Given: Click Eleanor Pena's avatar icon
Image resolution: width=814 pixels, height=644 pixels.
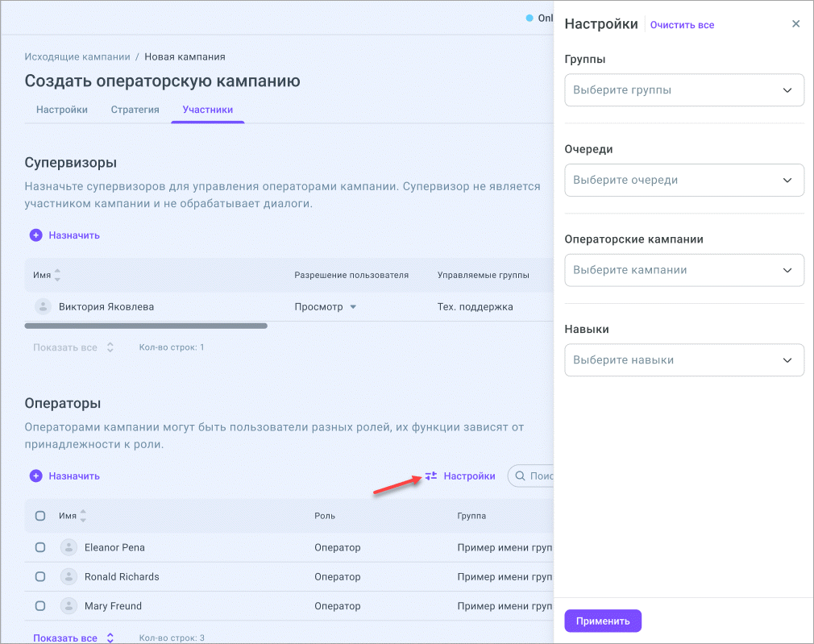Looking at the screenshot, I should click(69, 547).
